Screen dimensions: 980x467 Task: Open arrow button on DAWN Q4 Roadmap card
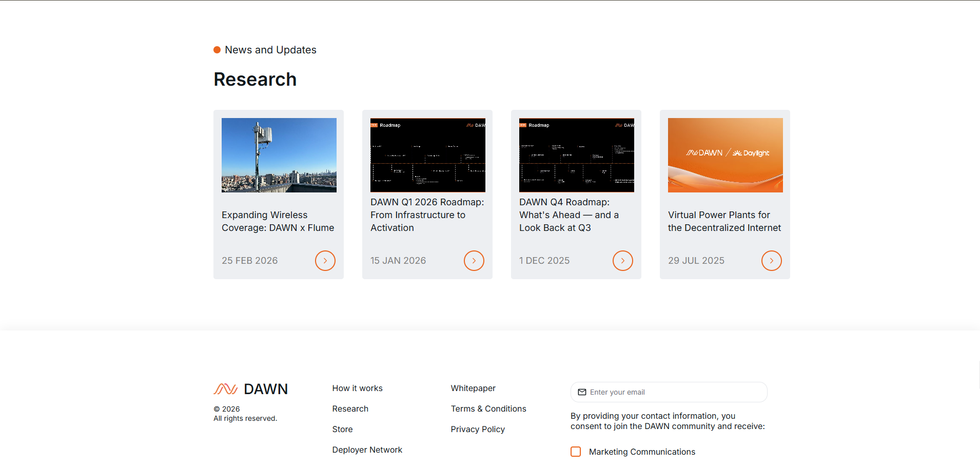(623, 261)
